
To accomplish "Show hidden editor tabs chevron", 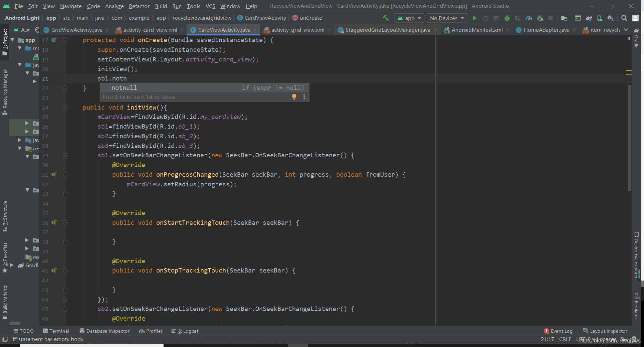I will click(626, 30).
